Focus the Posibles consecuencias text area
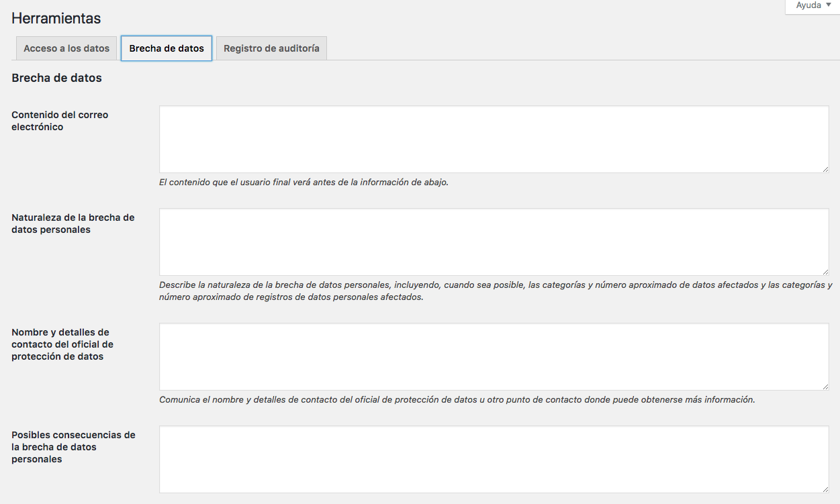This screenshot has height=504, width=840. [494, 459]
